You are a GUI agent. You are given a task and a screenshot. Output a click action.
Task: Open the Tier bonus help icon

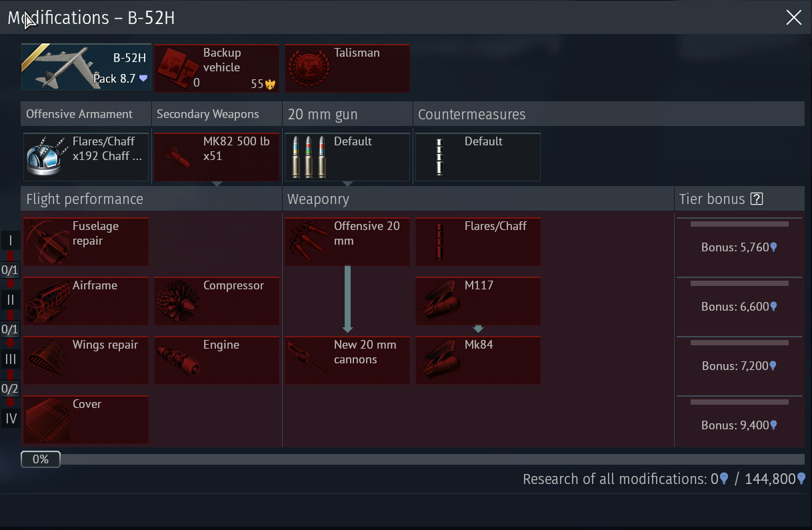pyautogui.click(x=756, y=199)
